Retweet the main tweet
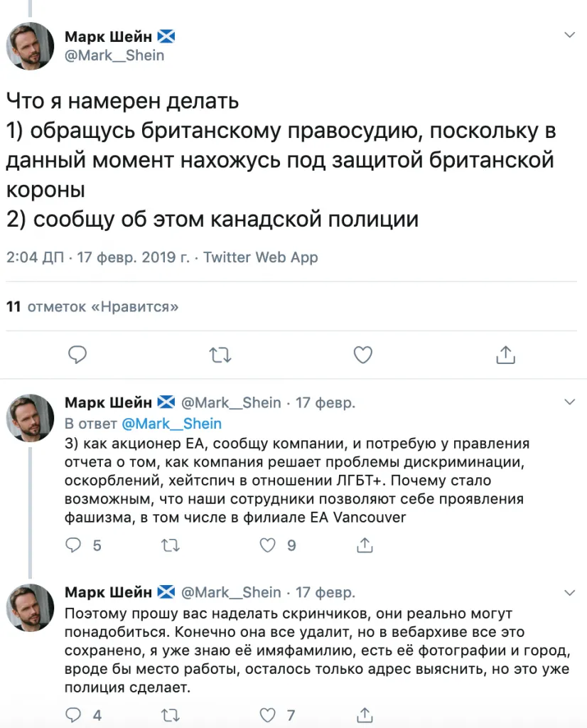This screenshot has width=587, height=728. point(220,354)
